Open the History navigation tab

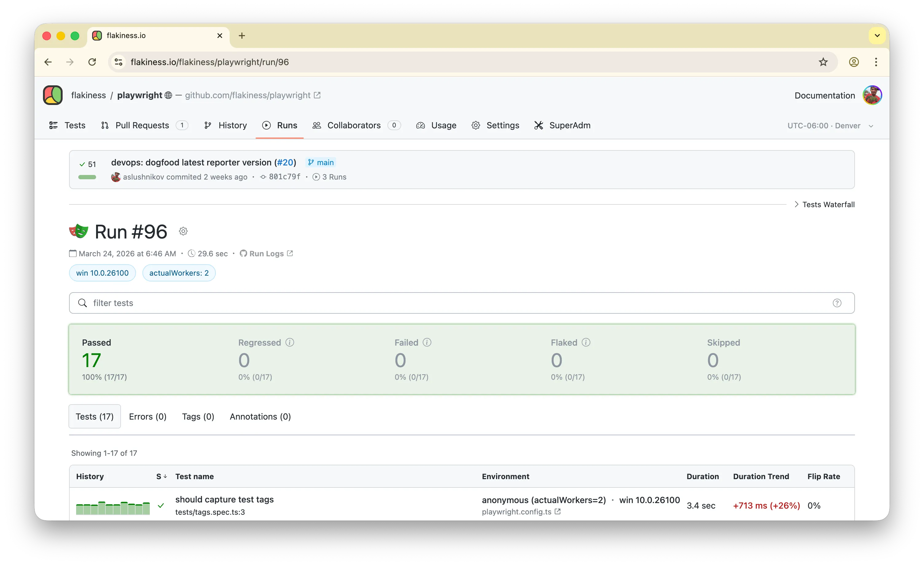click(x=225, y=125)
